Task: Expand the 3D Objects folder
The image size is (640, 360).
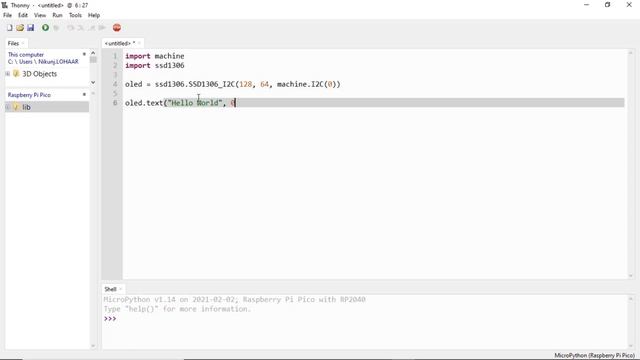Action: [8, 73]
